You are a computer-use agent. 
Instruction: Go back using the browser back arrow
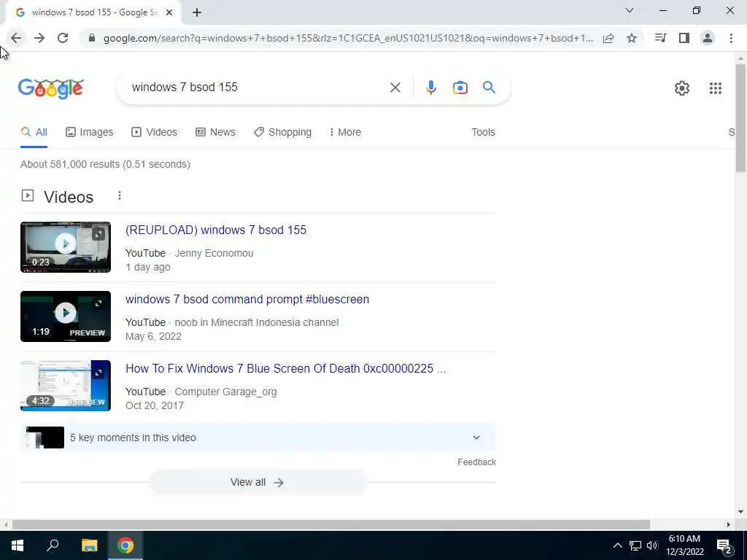pos(16,38)
